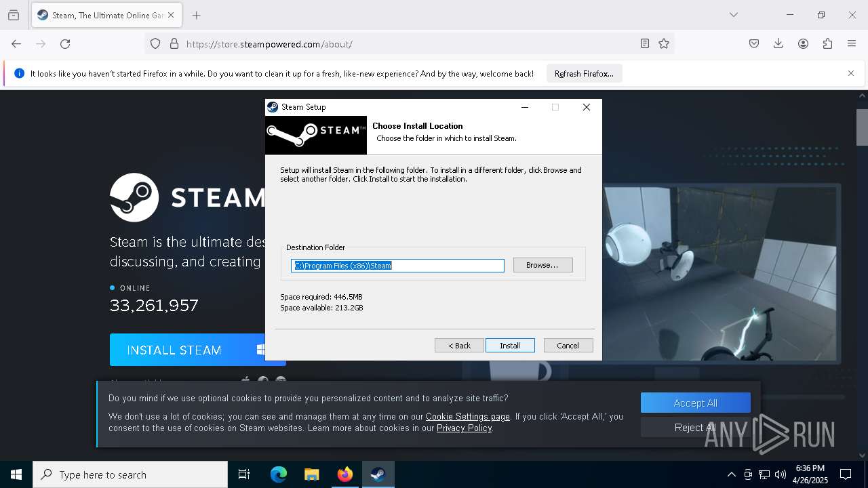Screen dimensions: 868x488
Task: Launch Microsoft Edge from taskbar
Action: tap(279, 474)
